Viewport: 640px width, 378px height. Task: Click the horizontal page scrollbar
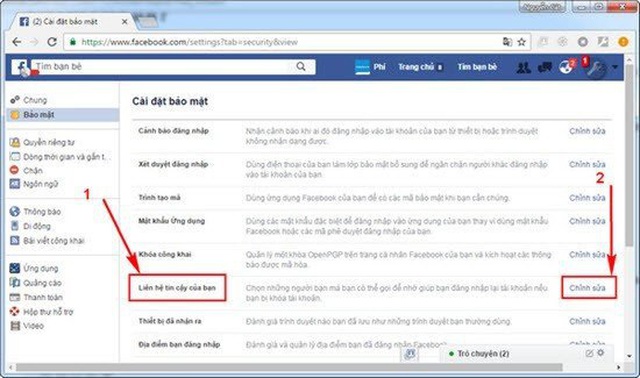(x=289, y=368)
